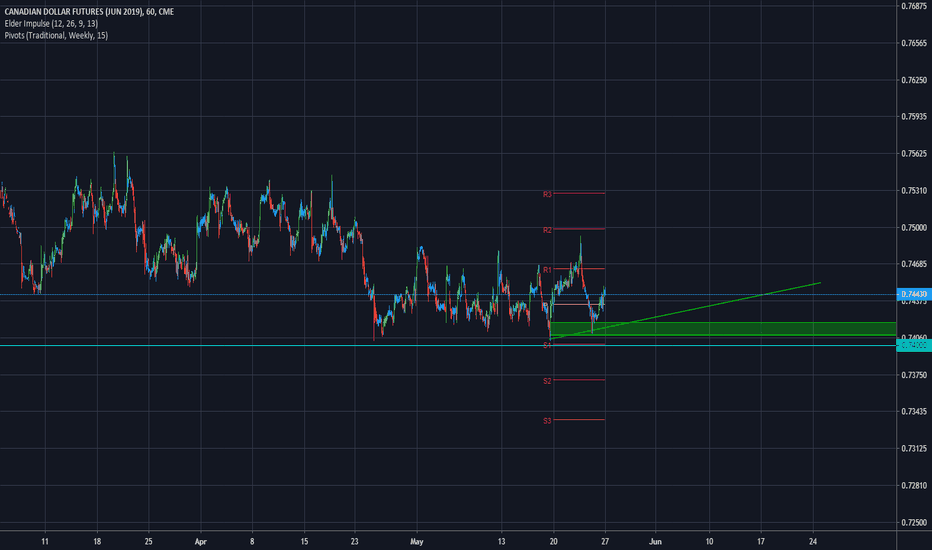This screenshot has height=550, width=932.
Task: Click the 17 date on time axis
Action: tap(761, 542)
